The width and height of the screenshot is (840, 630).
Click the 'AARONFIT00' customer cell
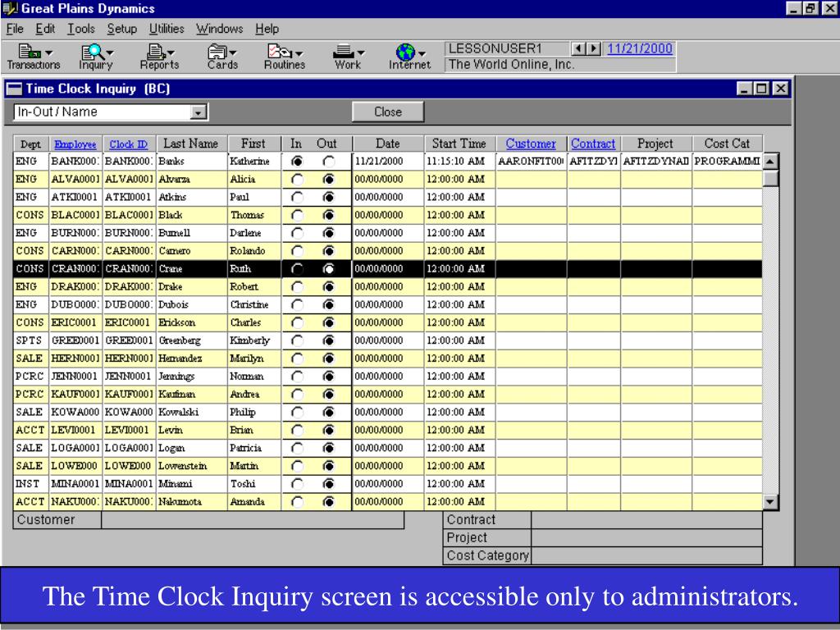coord(531,162)
